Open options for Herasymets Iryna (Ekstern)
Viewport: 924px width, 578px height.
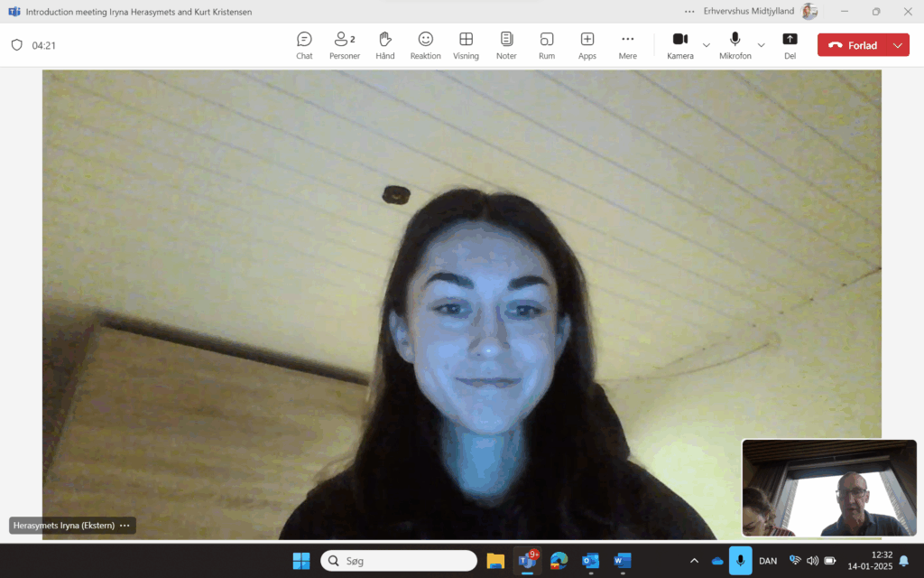[125, 525]
